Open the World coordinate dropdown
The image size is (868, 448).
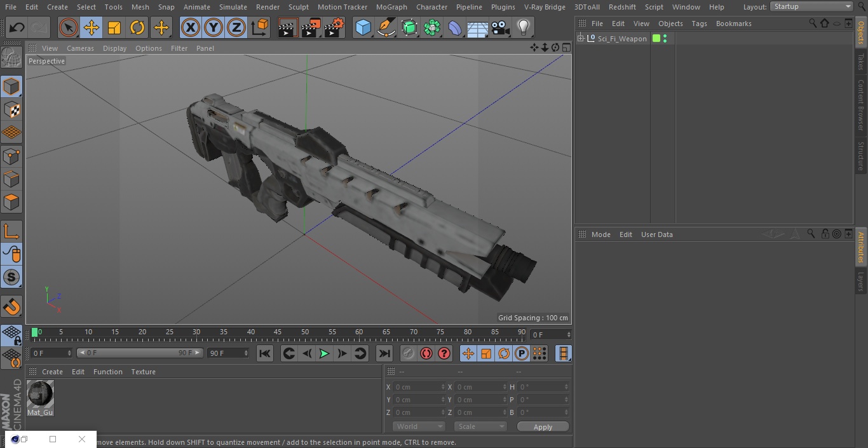click(x=419, y=426)
